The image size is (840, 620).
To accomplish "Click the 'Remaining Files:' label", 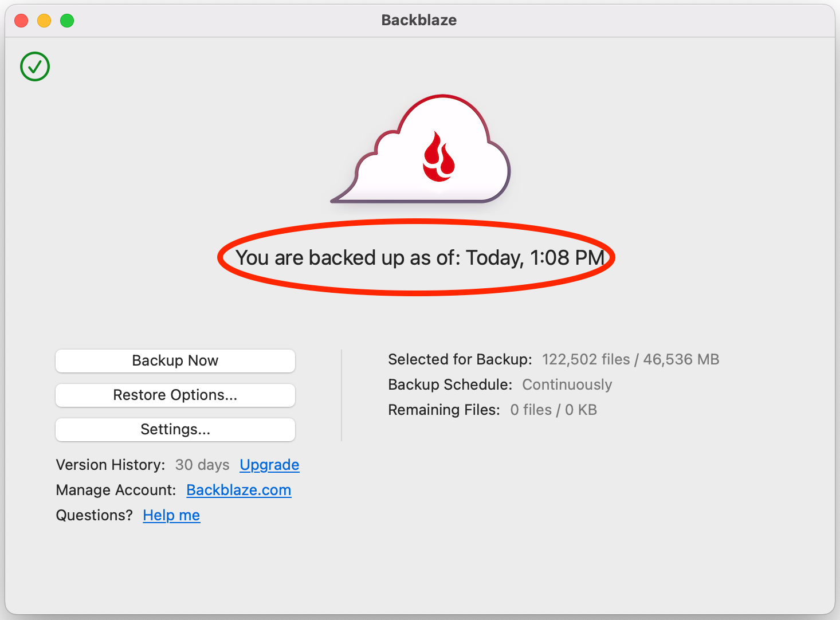I will point(444,410).
